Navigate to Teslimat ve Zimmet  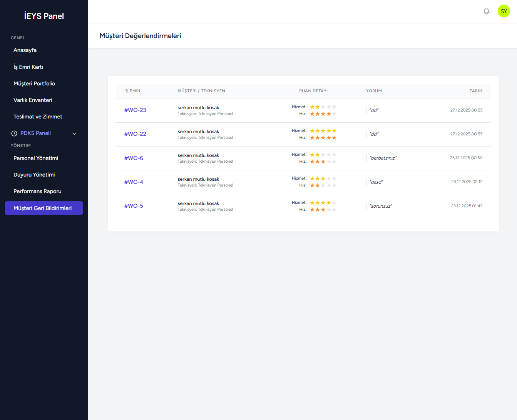38,117
